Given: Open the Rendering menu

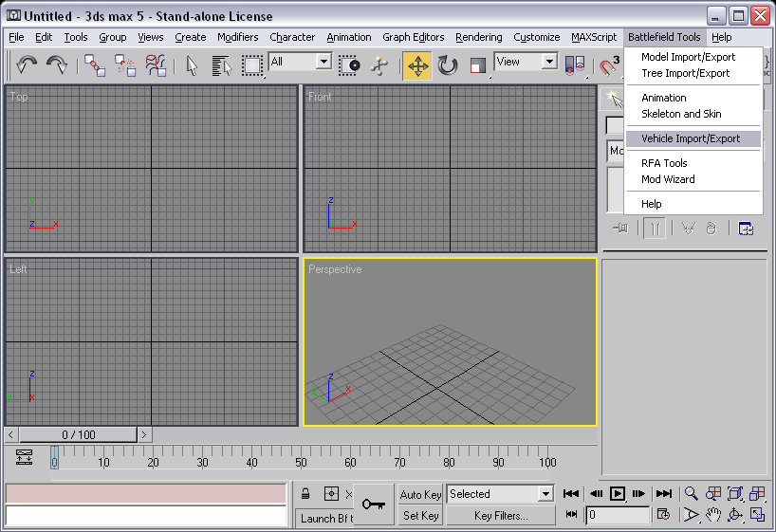Looking at the screenshot, I should [478, 37].
